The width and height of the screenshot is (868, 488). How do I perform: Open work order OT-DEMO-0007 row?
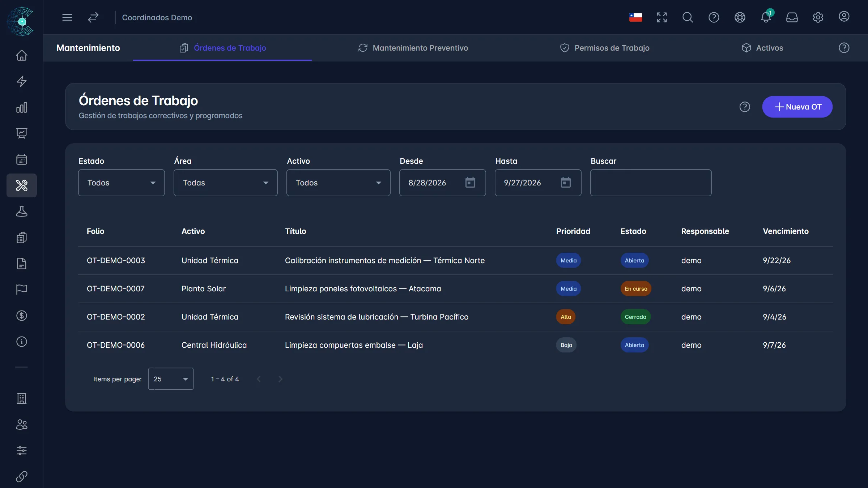456,289
